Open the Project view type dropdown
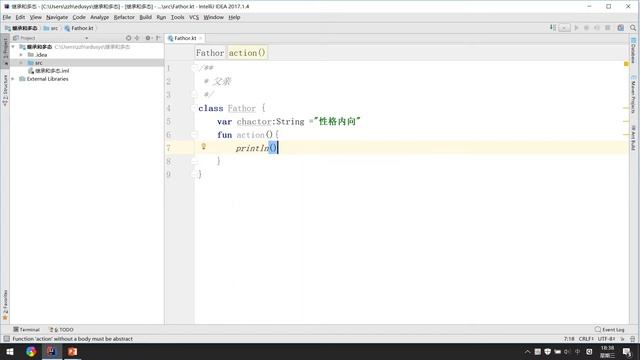Screen dimensions: 640x360 (87, 38)
